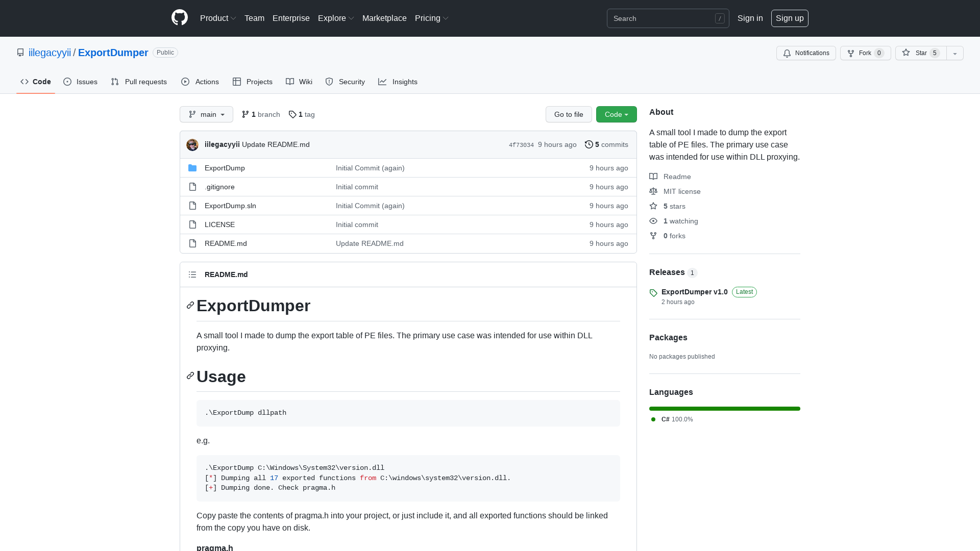This screenshot has height=551, width=980.
Task: Open the green Code dropdown
Action: [x=616, y=114]
